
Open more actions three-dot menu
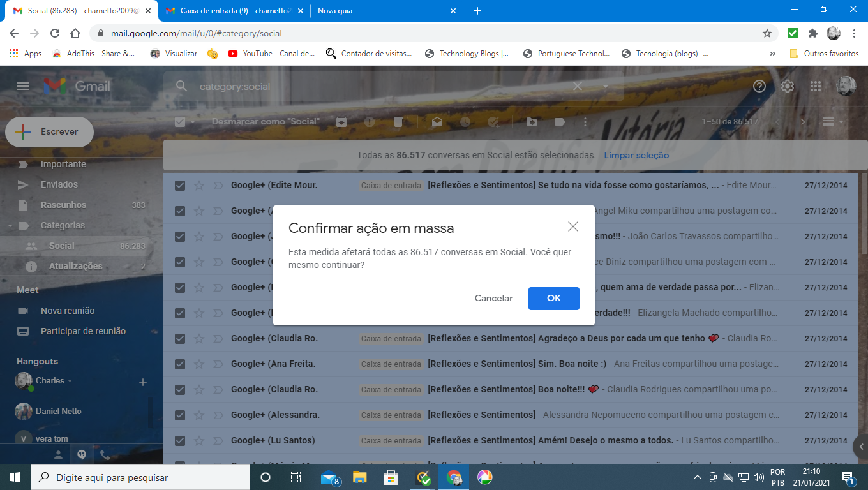click(585, 122)
